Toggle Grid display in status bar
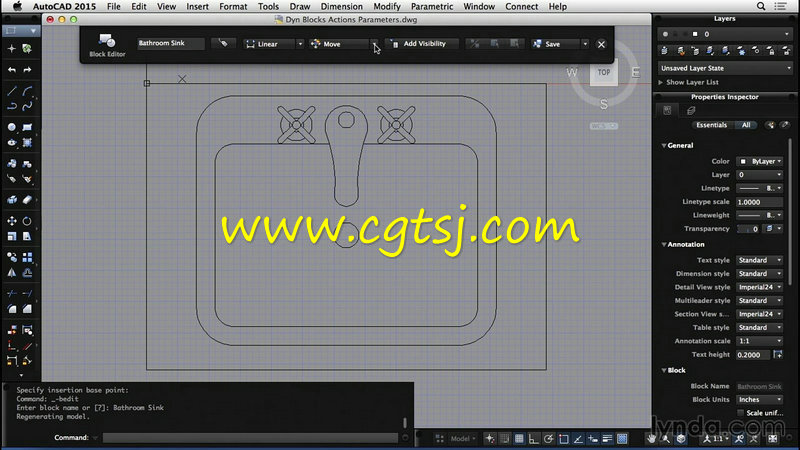This screenshot has width=800, height=450. [519, 438]
